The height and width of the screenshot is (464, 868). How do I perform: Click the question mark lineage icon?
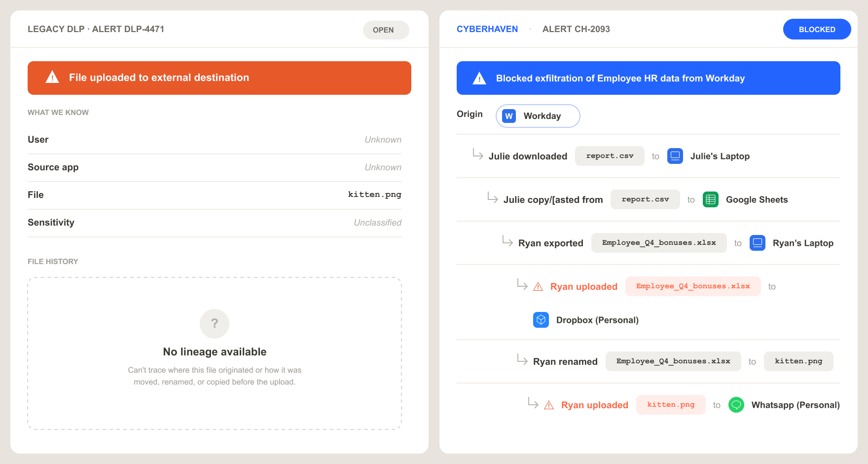pos(215,324)
